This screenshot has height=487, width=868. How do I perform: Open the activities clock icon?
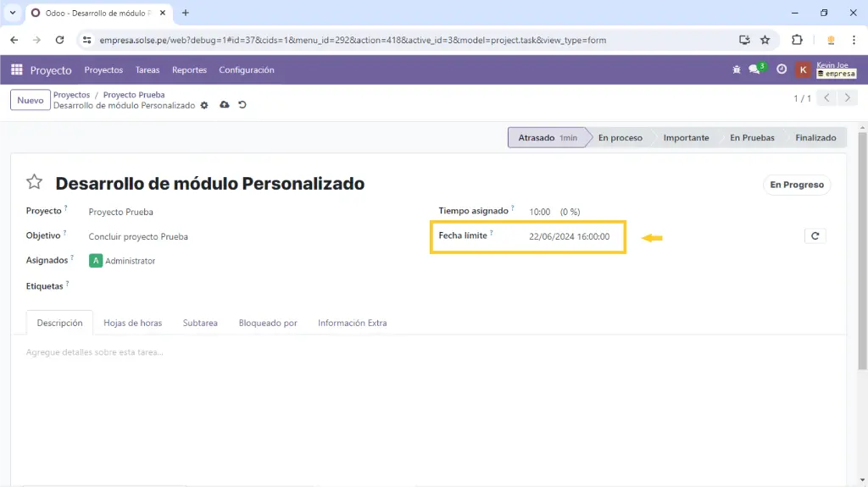pos(782,70)
